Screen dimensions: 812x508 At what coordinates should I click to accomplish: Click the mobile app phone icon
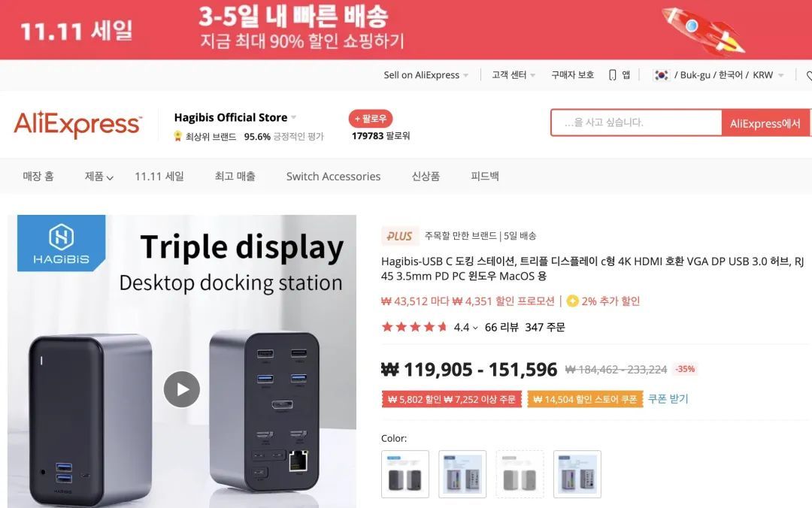pyautogui.click(x=613, y=75)
